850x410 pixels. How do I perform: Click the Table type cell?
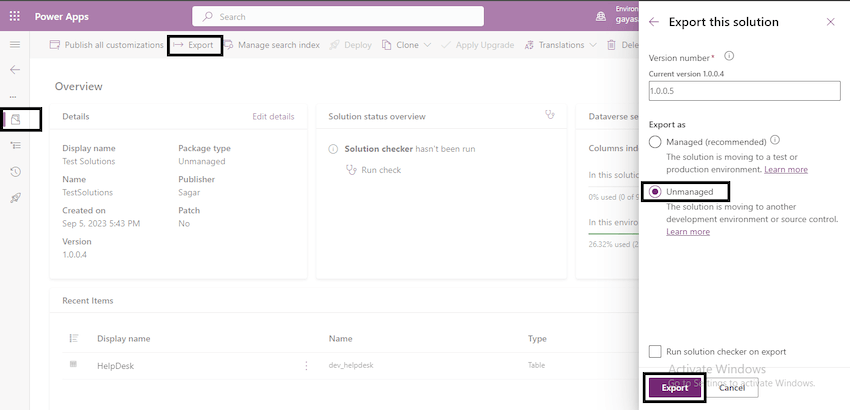536,366
